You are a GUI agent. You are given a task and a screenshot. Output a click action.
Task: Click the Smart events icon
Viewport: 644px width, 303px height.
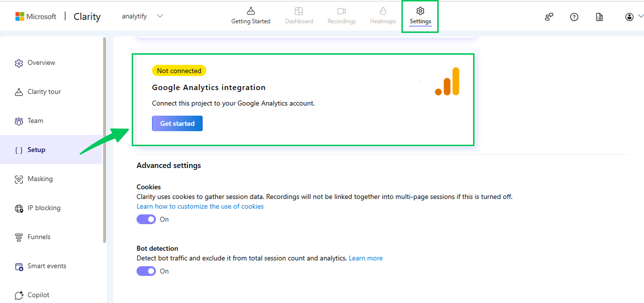[19, 267]
